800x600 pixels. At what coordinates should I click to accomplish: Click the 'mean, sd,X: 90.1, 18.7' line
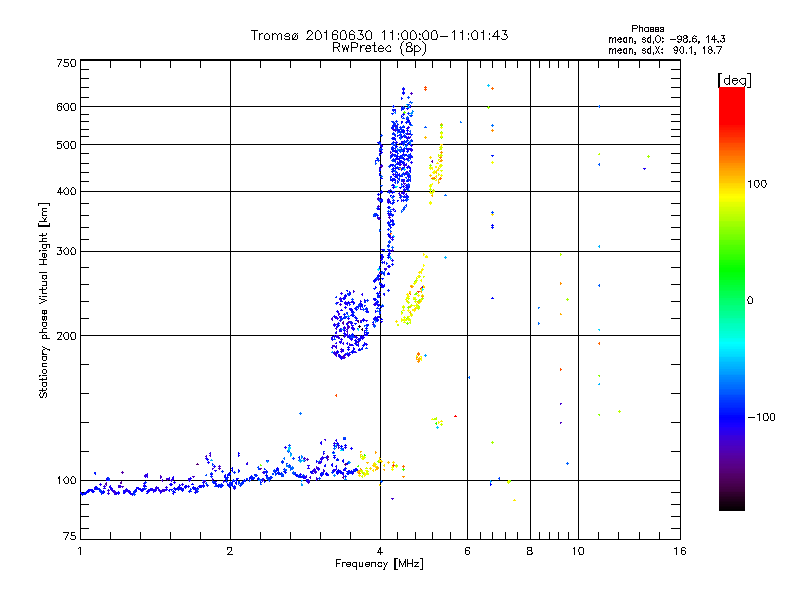(665, 50)
